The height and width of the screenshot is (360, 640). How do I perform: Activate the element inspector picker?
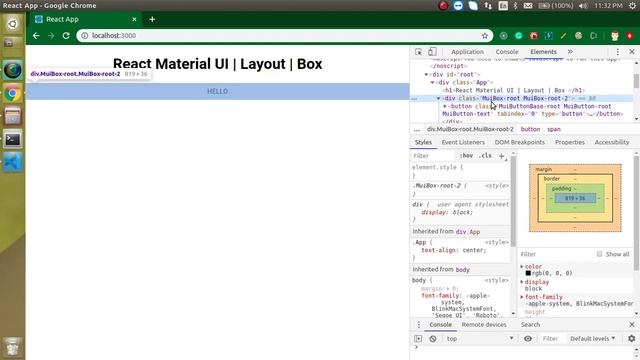coord(418,52)
